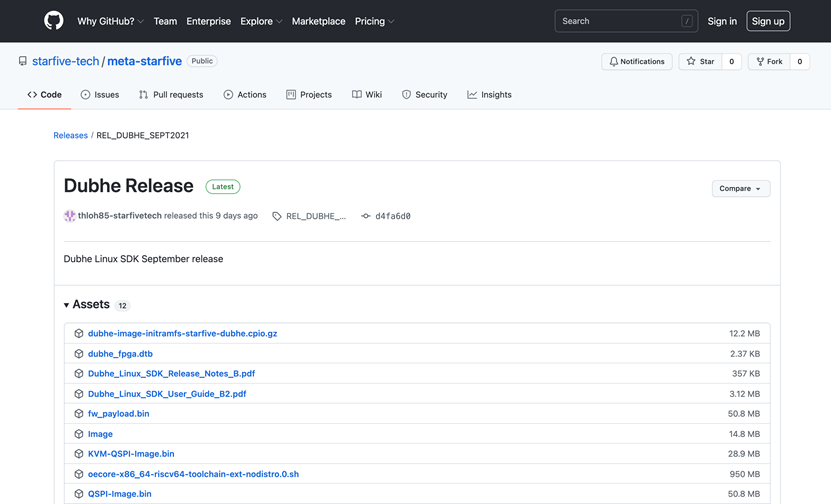831x504 pixels.
Task: Click the GitHub Octocat logo
Action: 54,21
